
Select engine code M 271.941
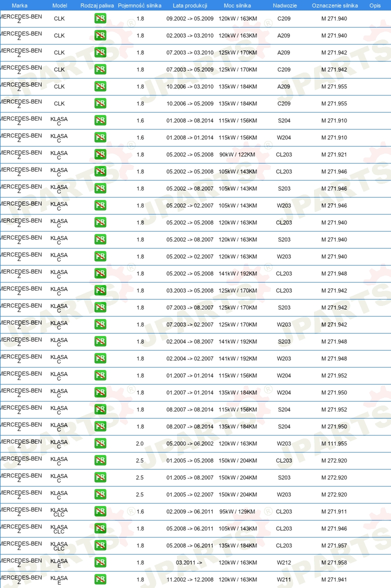point(334,579)
